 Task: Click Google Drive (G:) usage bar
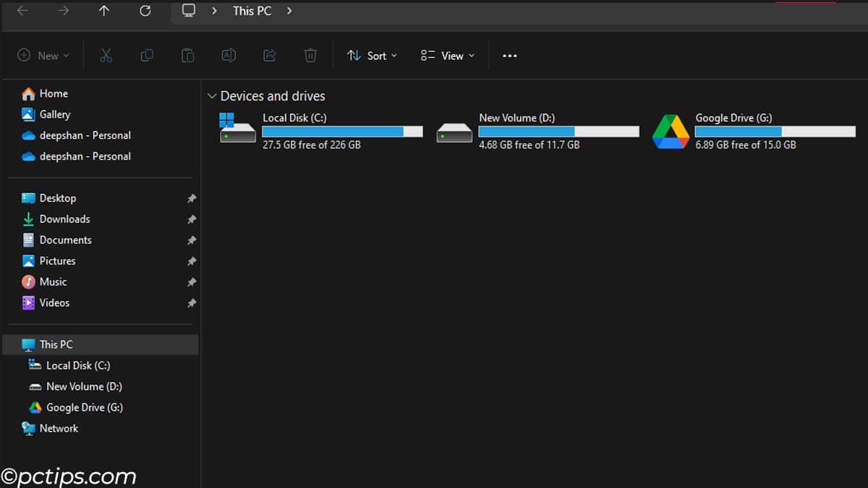tap(775, 132)
